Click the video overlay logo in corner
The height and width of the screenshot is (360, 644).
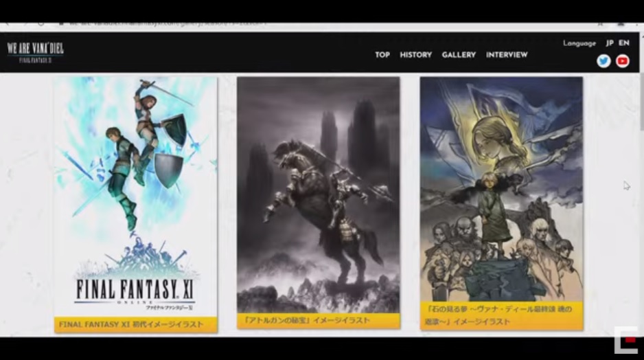coord(625,340)
